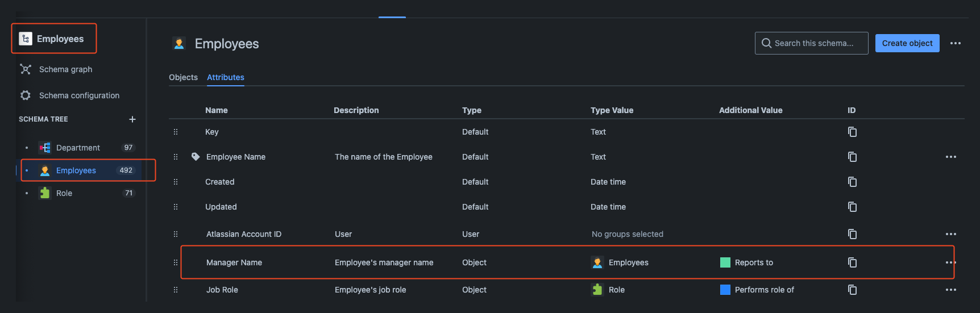Image resolution: width=980 pixels, height=313 pixels.
Task: Copy ID of the Atlassian Account ID attribute
Action: point(852,234)
